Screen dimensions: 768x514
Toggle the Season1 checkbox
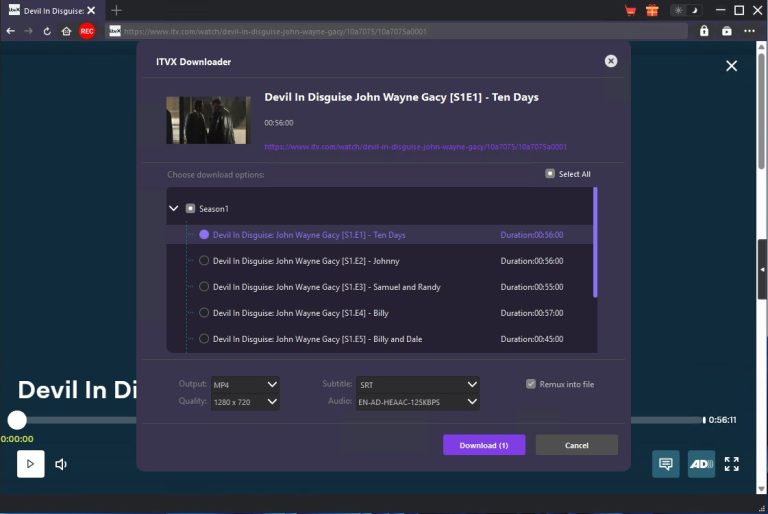(191, 209)
